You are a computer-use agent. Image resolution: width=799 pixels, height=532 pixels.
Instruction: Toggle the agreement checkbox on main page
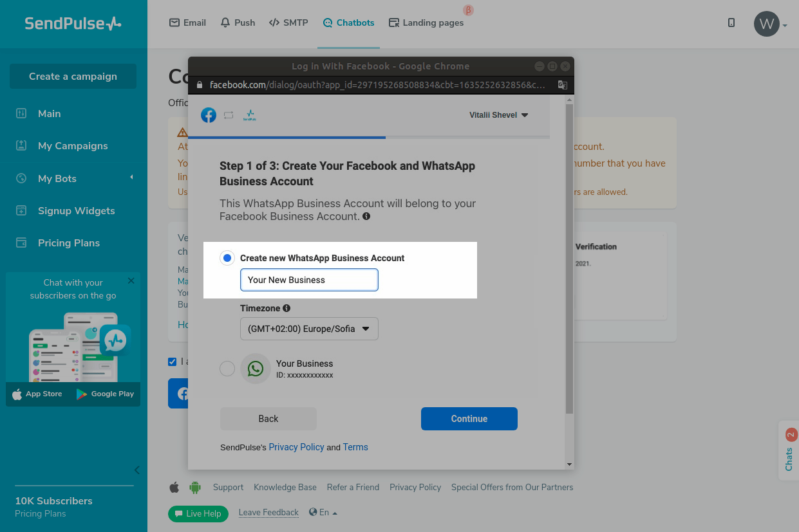172,362
